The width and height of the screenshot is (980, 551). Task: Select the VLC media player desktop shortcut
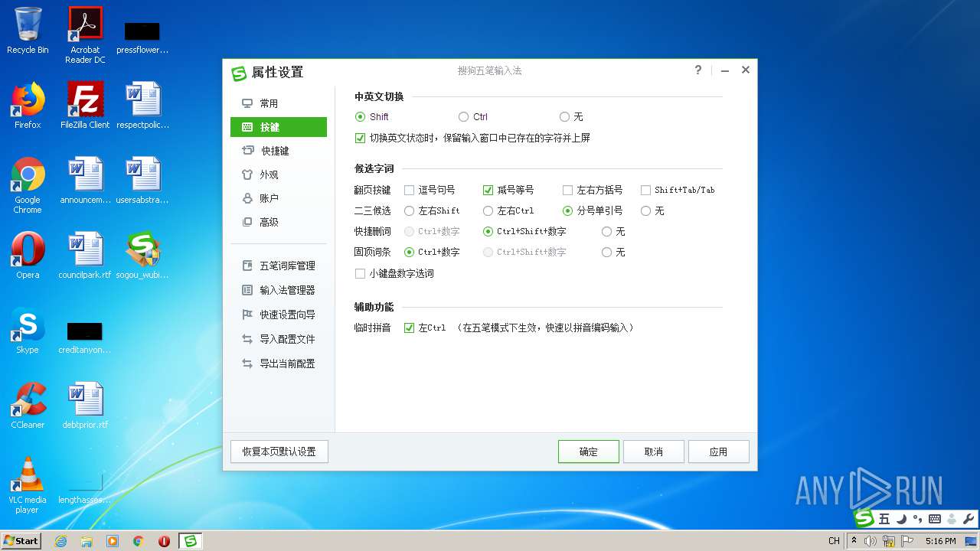tap(28, 484)
